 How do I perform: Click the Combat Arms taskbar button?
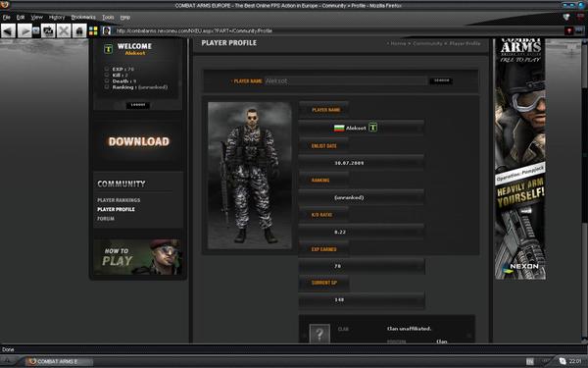[x=59, y=361]
